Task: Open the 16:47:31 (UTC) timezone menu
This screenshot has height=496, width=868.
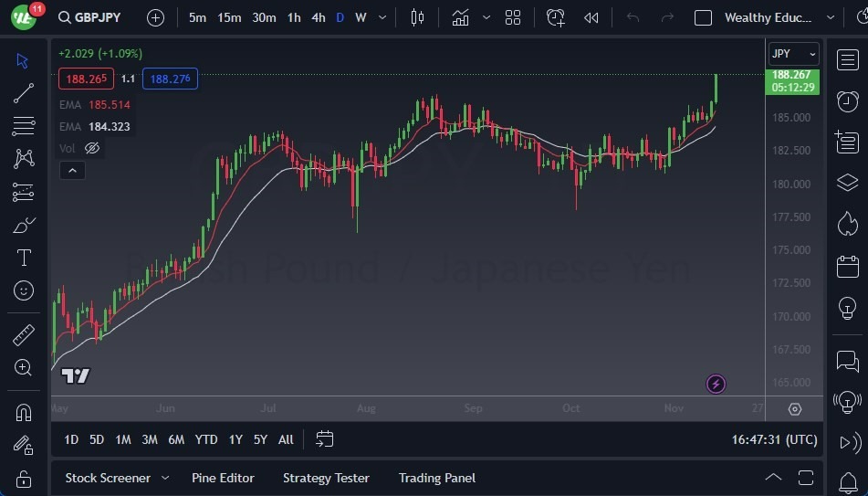Action: (x=775, y=439)
